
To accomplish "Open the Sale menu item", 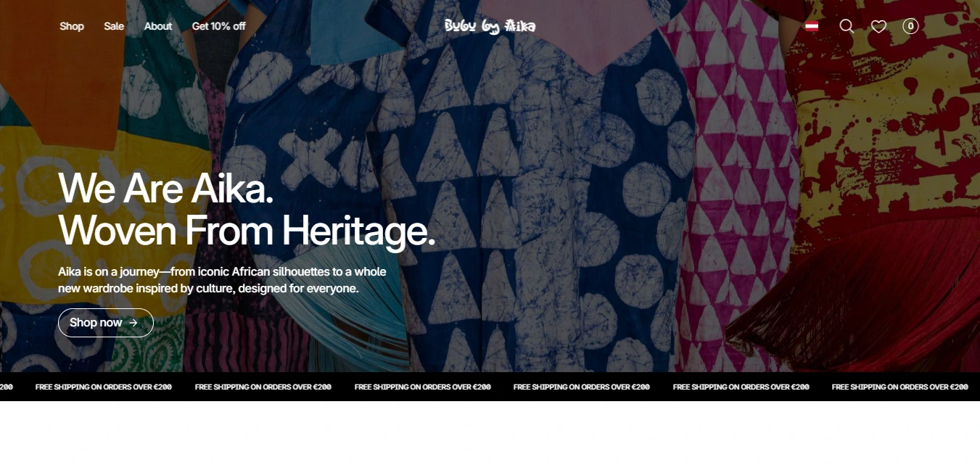I will click(x=114, y=26).
